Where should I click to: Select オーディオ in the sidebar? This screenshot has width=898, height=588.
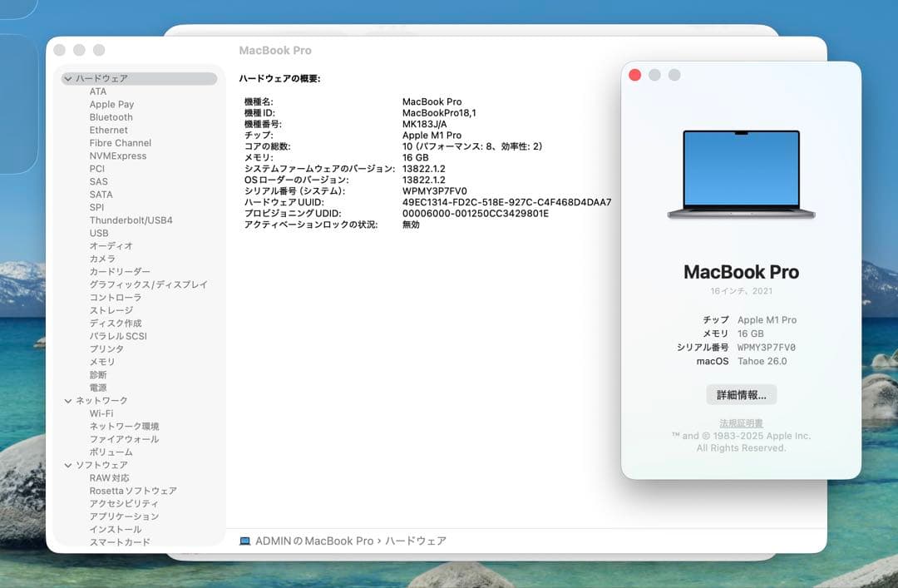coord(111,246)
